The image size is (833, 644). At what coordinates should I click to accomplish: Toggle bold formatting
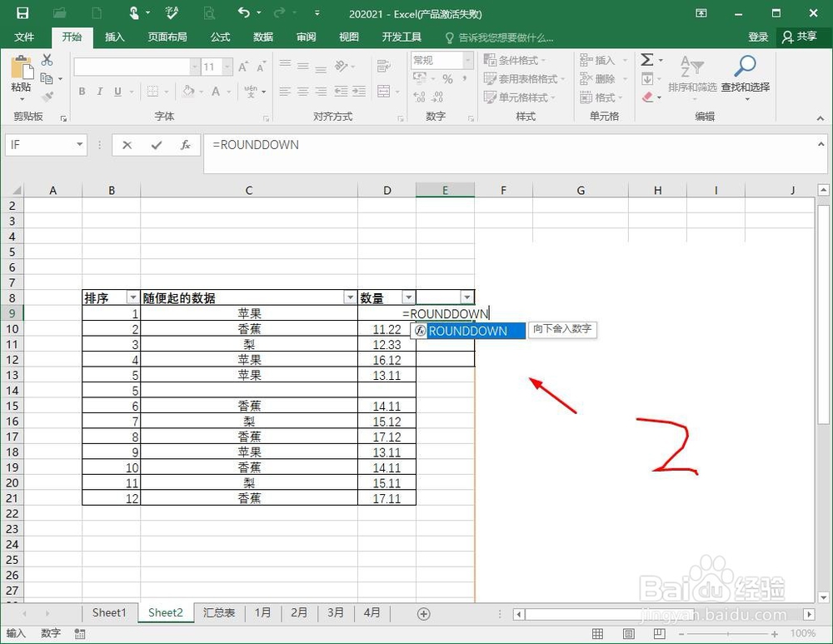(81, 92)
